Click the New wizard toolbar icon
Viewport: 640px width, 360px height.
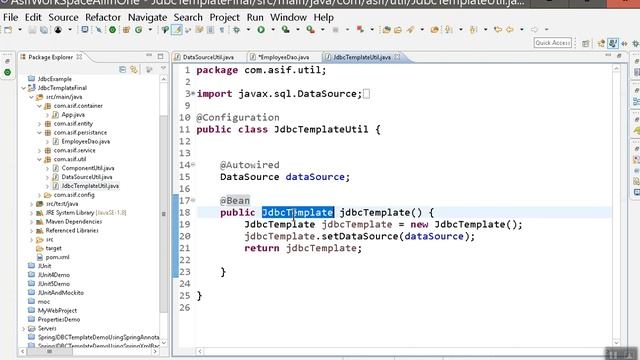(8, 30)
